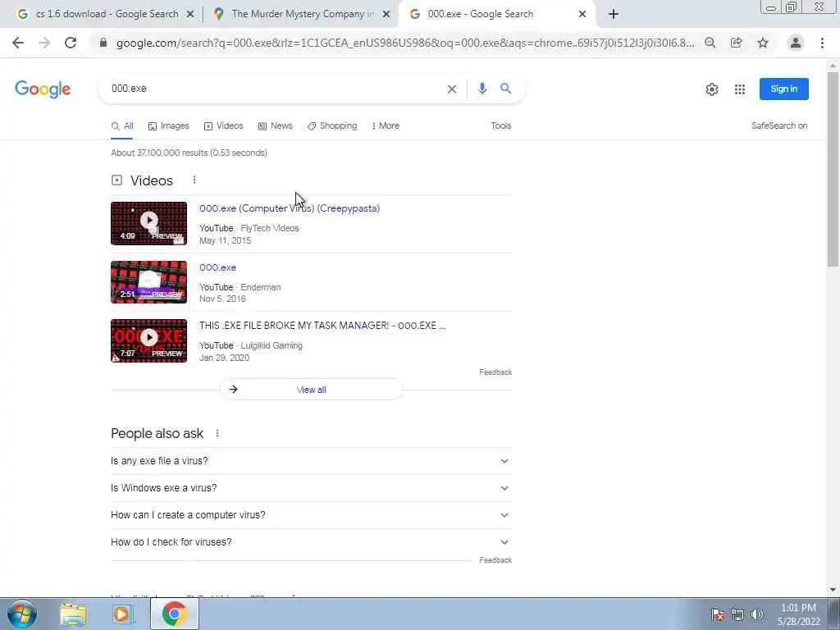Click the network tray icon
This screenshot has width=840, height=630.
(x=737, y=614)
